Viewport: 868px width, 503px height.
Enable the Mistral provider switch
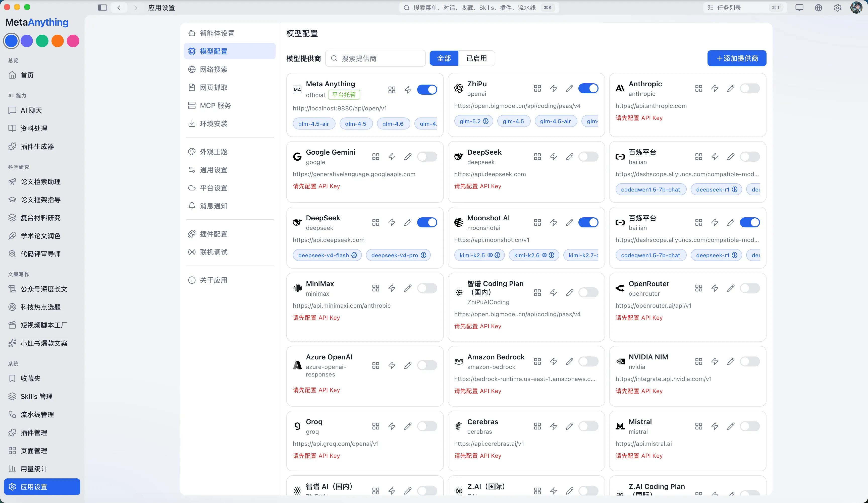750,426
